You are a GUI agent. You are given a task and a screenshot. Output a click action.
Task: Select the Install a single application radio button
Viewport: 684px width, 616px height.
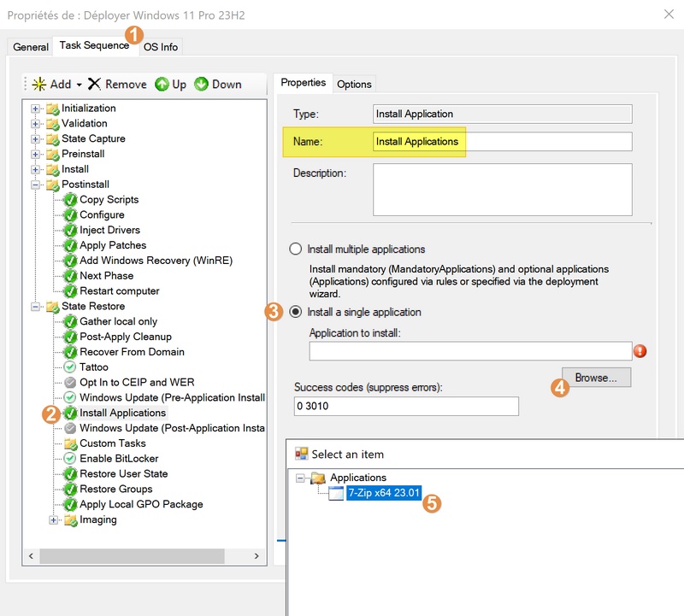tap(296, 312)
